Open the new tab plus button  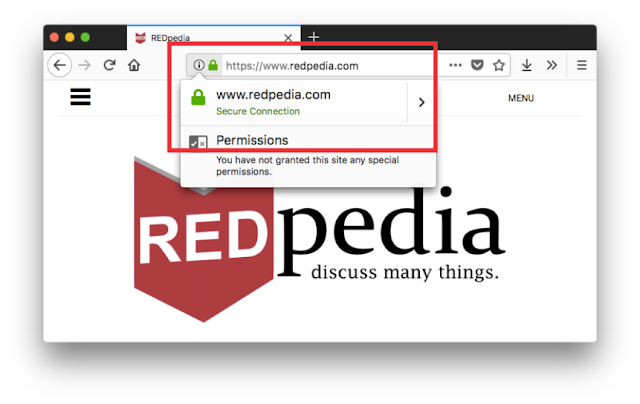click(x=313, y=37)
